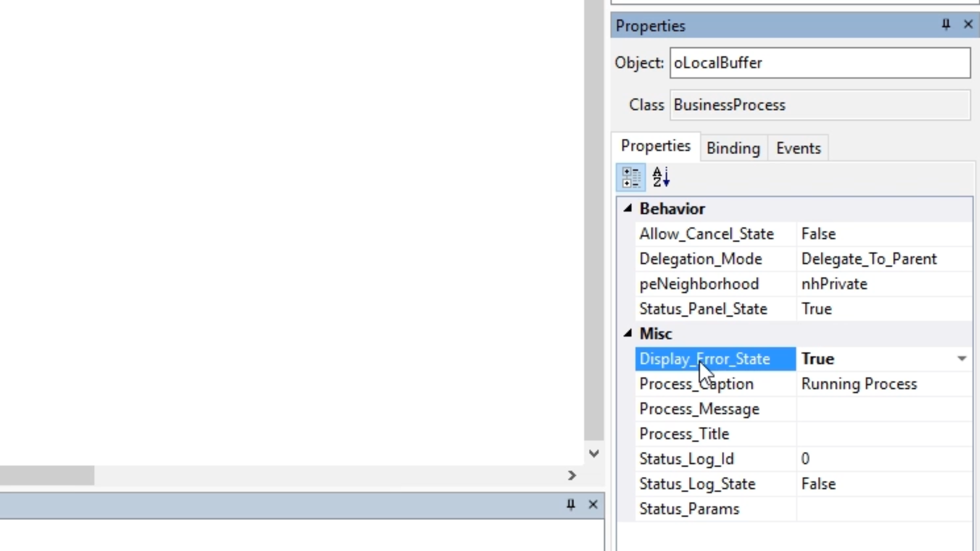Click the Alphabetical sort icon
980x551 pixels.
[661, 178]
